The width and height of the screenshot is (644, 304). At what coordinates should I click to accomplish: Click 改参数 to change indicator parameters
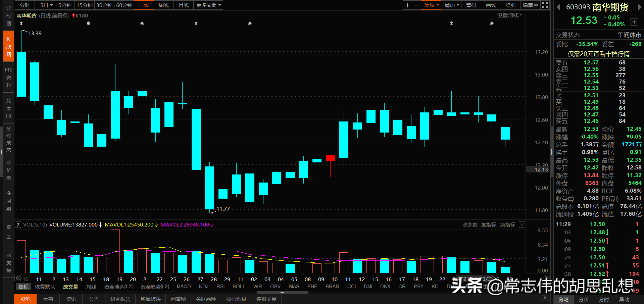(469, 225)
